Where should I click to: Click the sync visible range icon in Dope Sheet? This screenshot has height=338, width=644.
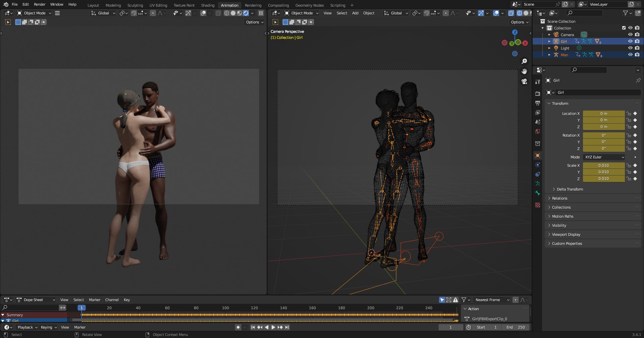[x=63, y=308]
